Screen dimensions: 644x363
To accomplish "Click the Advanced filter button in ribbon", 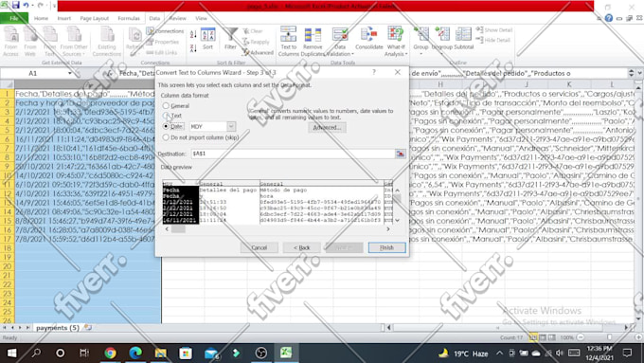I will (258, 52).
